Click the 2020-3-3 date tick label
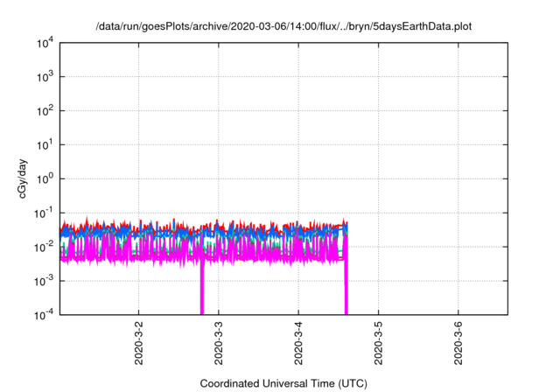The image size is (560, 392). point(219,343)
